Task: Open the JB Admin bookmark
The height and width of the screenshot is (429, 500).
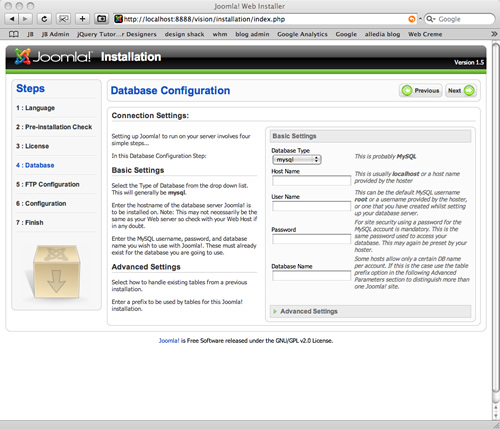Action: pyautogui.click(x=55, y=34)
